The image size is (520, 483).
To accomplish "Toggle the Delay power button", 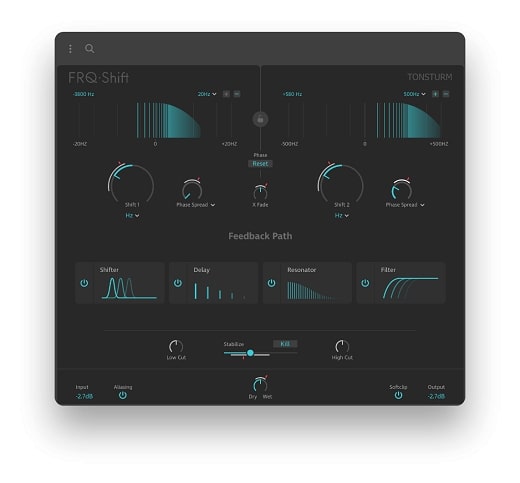I will point(178,283).
